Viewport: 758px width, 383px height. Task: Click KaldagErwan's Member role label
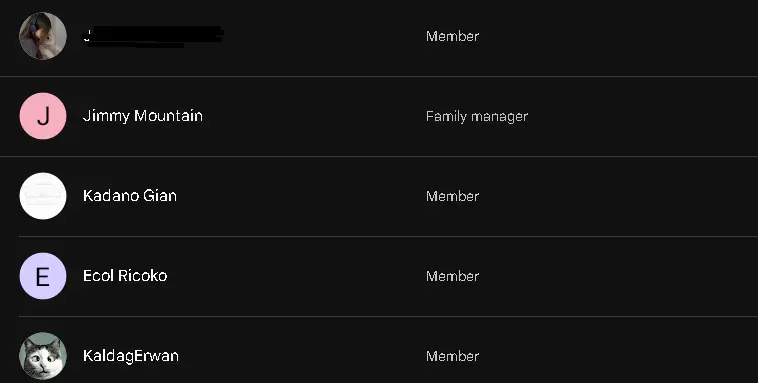[x=452, y=356]
